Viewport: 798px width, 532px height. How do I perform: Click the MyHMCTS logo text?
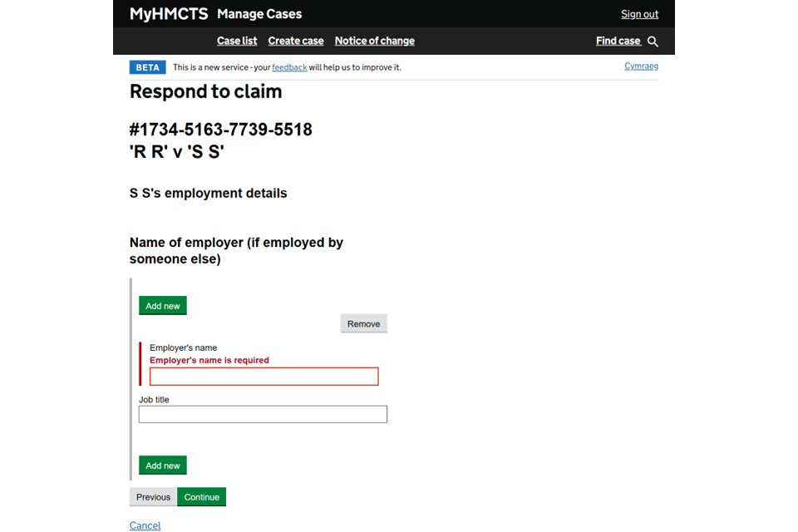point(168,14)
